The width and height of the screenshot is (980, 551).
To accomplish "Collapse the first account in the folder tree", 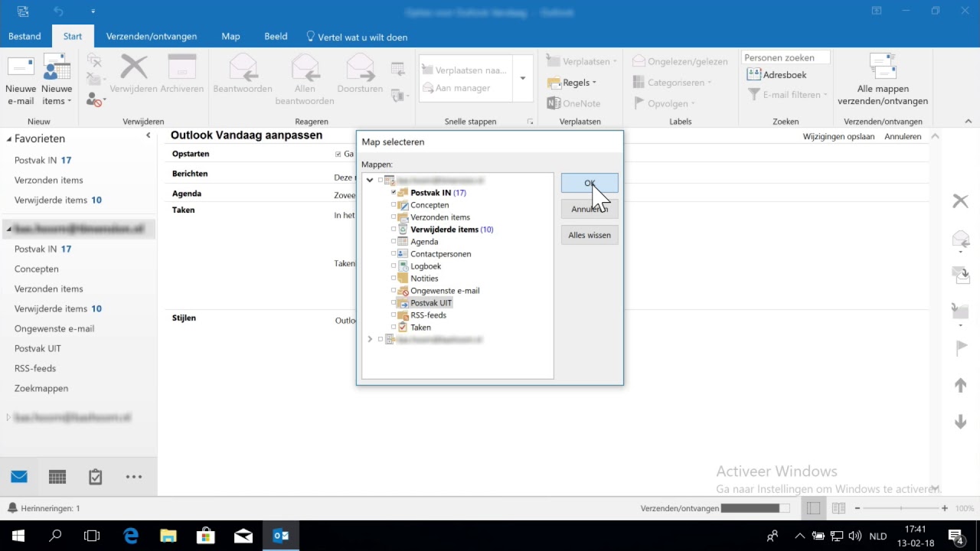I will pyautogui.click(x=370, y=181).
